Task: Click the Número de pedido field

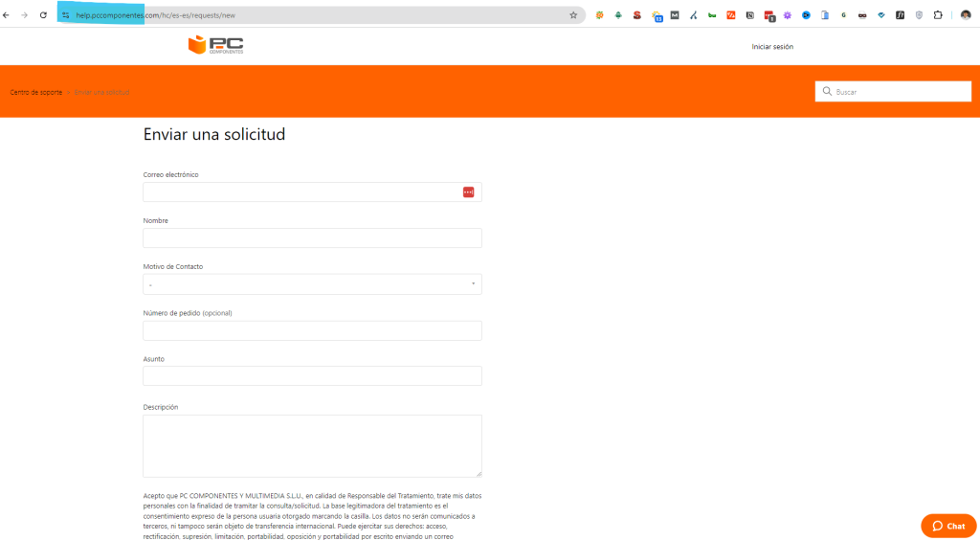Action: click(x=312, y=330)
